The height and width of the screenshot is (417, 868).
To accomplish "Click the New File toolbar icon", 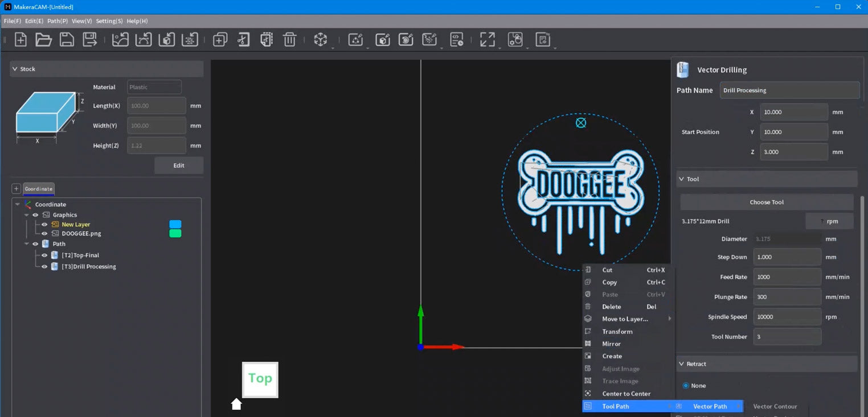I will click(21, 40).
